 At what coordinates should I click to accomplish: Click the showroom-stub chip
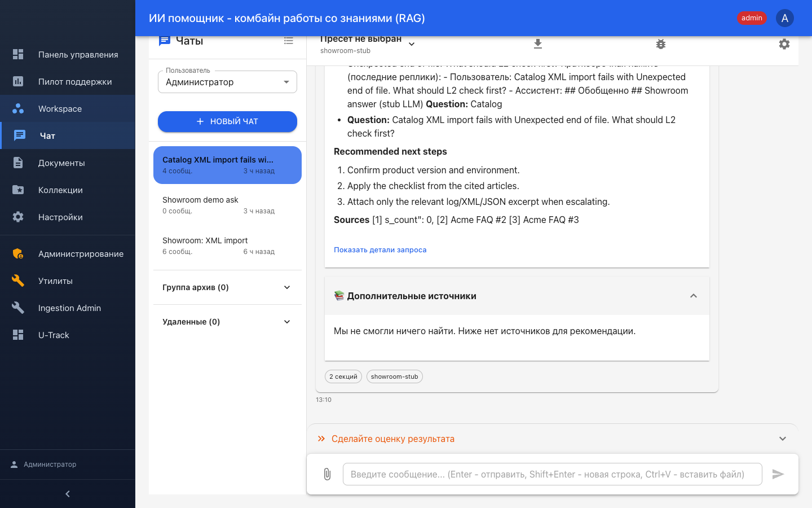pos(395,376)
